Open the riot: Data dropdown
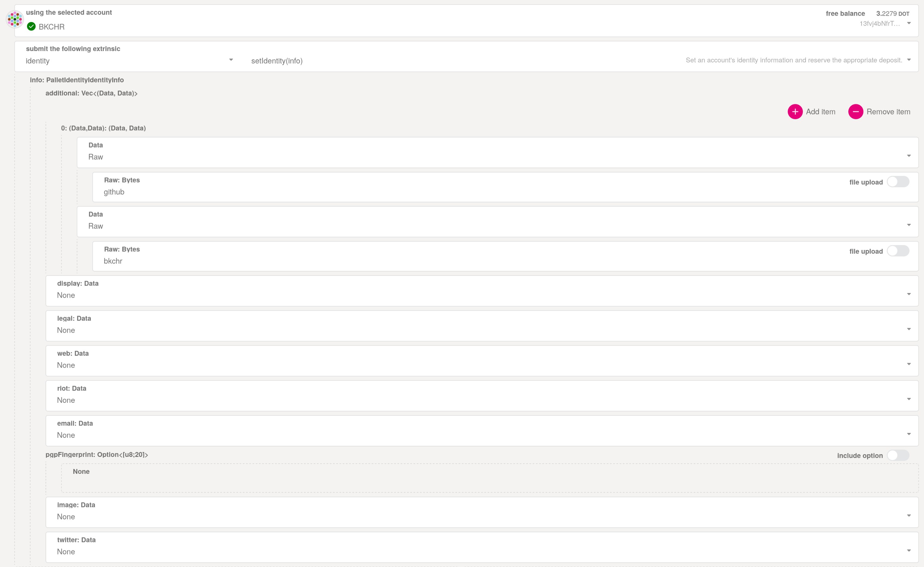The image size is (924, 567). pyautogui.click(x=482, y=396)
